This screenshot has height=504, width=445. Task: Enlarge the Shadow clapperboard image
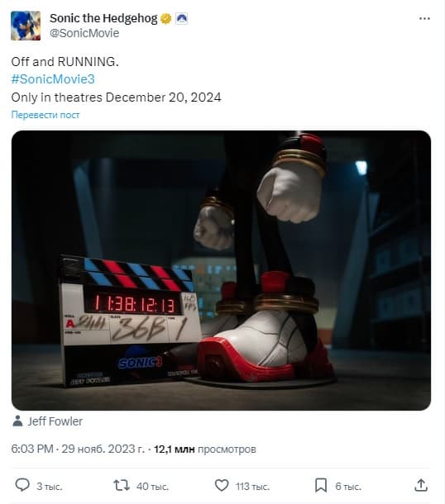221,270
